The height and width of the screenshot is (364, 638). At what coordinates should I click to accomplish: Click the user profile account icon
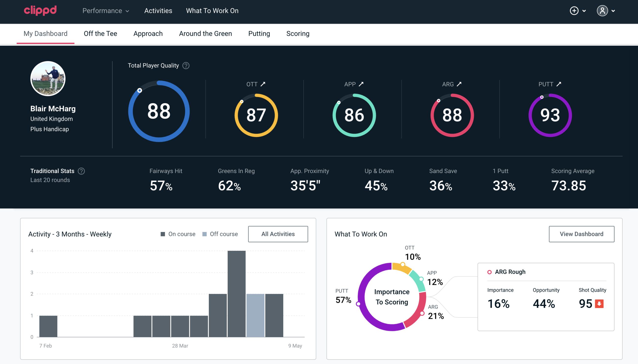click(603, 11)
